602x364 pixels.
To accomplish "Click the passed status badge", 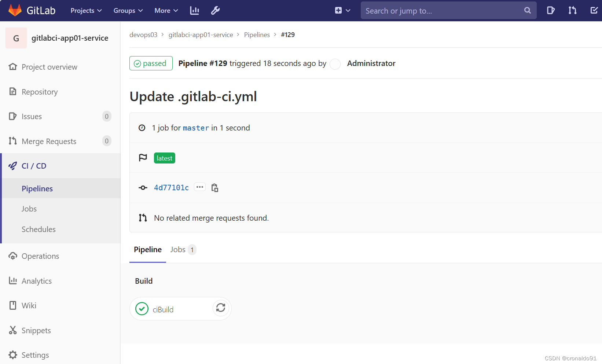I will click(x=151, y=63).
